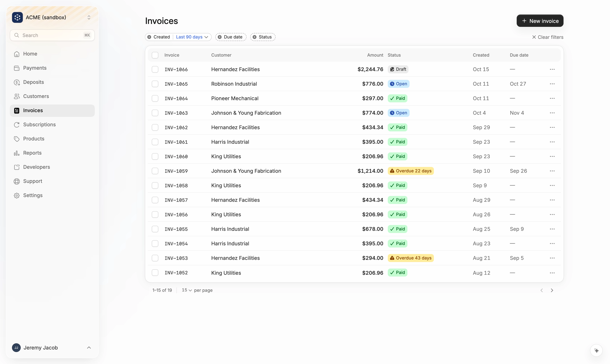Open the more-actions menu for INV-1053
The height and width of the screenshot is (364, 610).
point(552,258)
